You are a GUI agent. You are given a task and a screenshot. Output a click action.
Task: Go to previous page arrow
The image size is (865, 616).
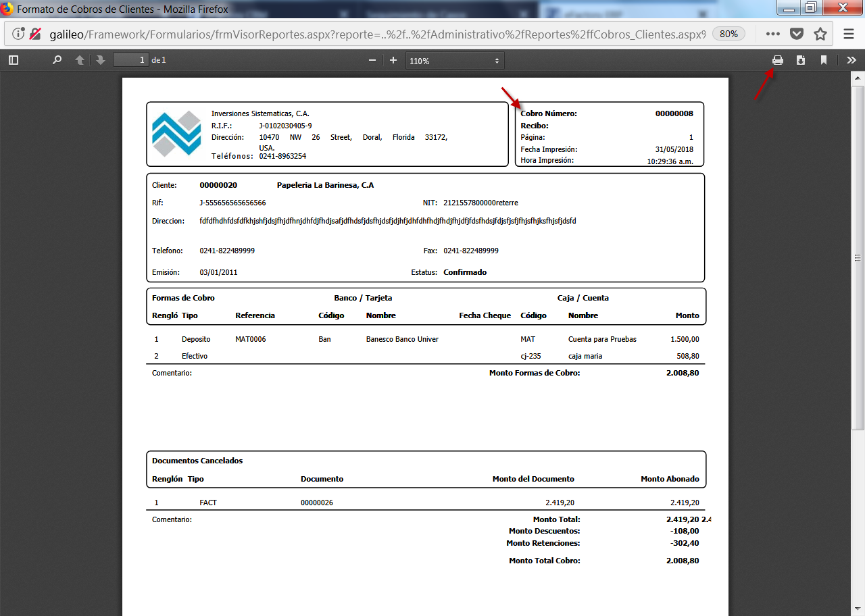80,60
